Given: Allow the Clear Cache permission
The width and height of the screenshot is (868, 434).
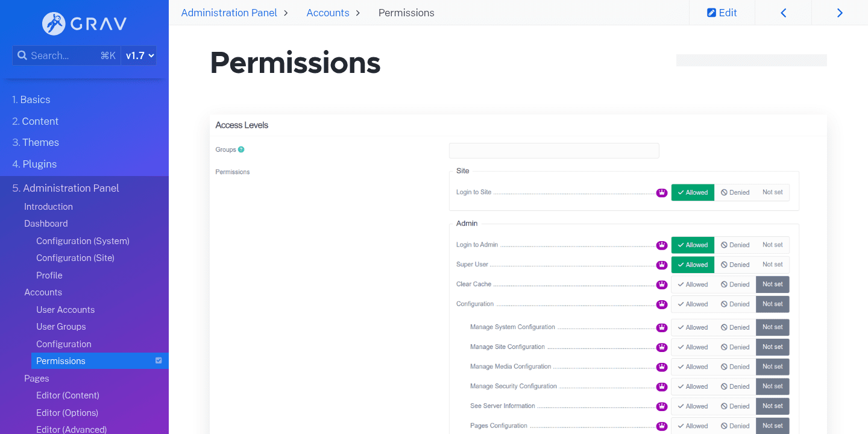Looking at the screenshot, I should pos(693,284).
